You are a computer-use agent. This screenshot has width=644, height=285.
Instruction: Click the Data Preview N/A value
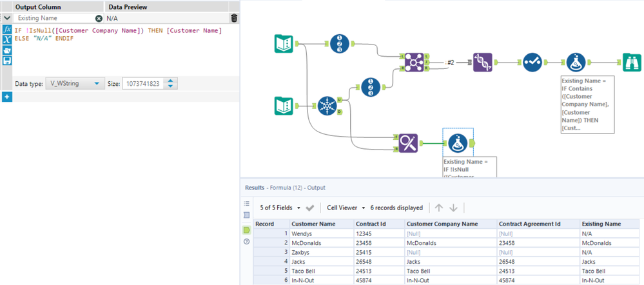112,19
